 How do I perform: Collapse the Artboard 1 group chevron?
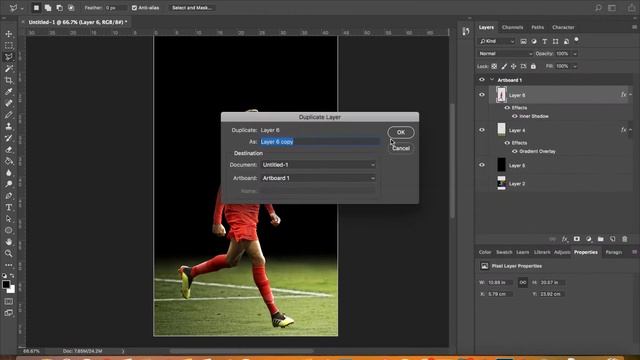(492, 80)
